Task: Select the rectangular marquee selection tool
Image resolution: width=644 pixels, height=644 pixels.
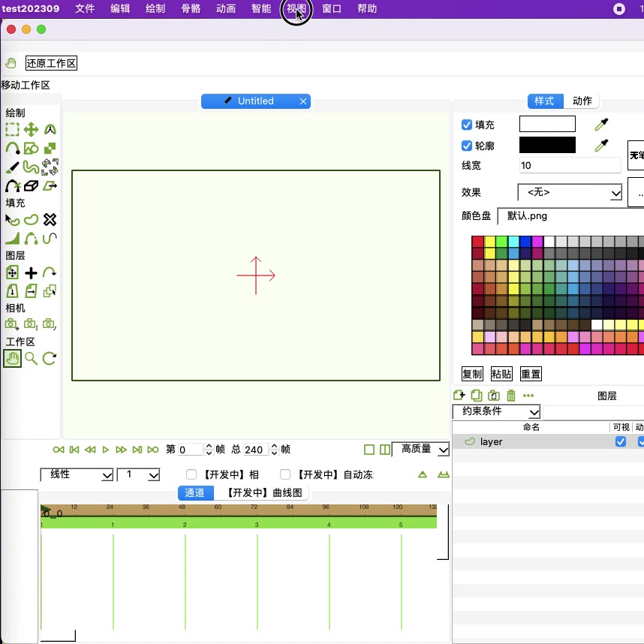Action: (12, 130)
